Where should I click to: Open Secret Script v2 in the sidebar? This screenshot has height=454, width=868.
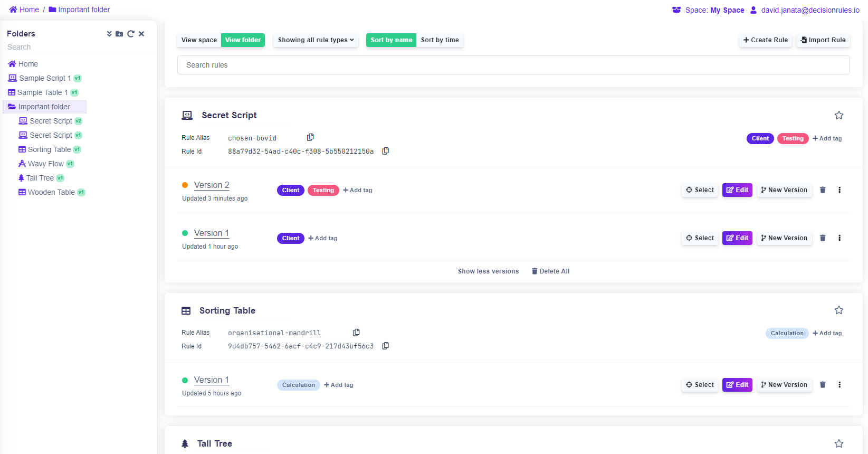(51, 121)
